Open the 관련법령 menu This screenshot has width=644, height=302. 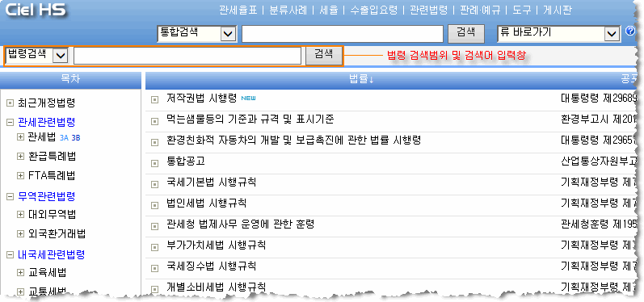tap(429, 10)
